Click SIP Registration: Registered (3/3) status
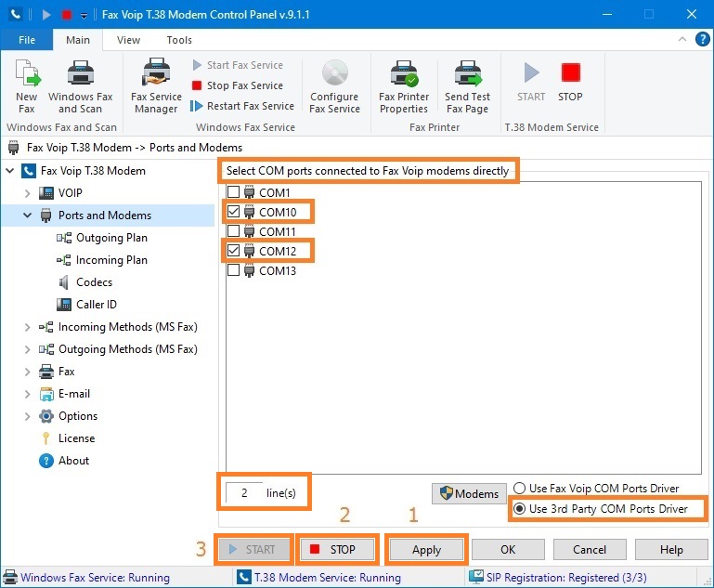This screenshot has width=714, height=588. (558, 578)
